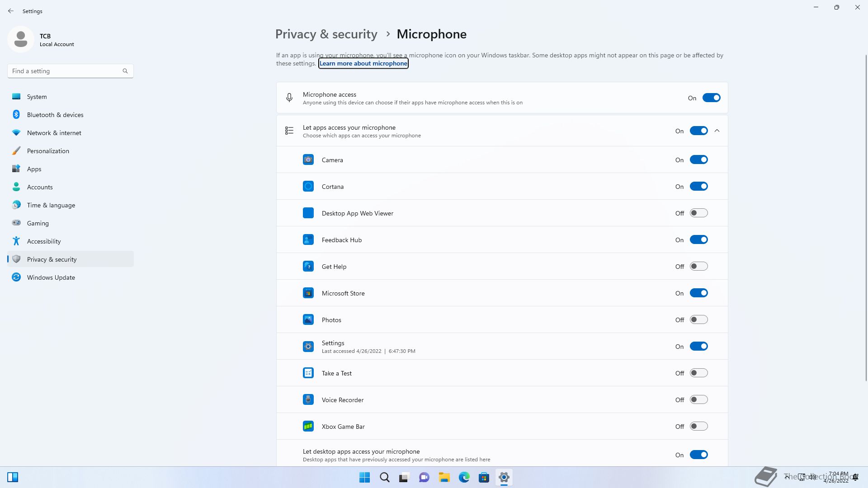Click the Microsoft Store app icon in list
The image size is (868, 488).
pyautogui.click(x=308, y=293)
